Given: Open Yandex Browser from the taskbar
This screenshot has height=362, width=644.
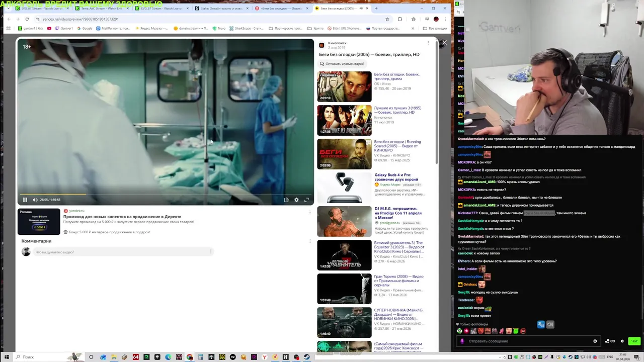Looking at the screenshot, I should [x=264, y=357].
